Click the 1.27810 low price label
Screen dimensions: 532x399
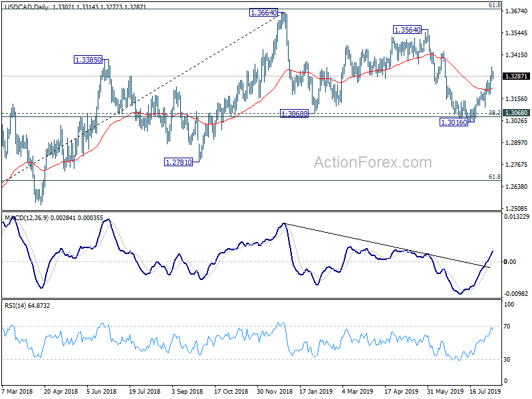point(178,162)
